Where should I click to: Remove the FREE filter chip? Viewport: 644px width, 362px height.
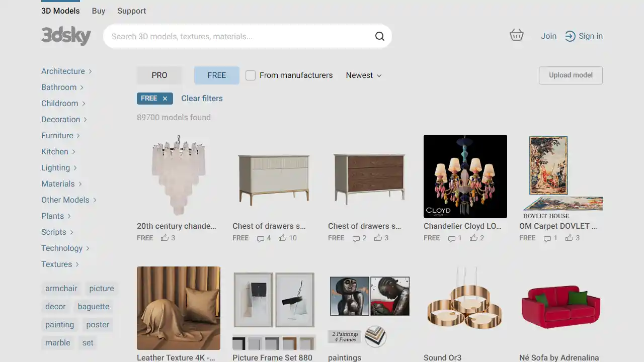[x=165, y=99]
